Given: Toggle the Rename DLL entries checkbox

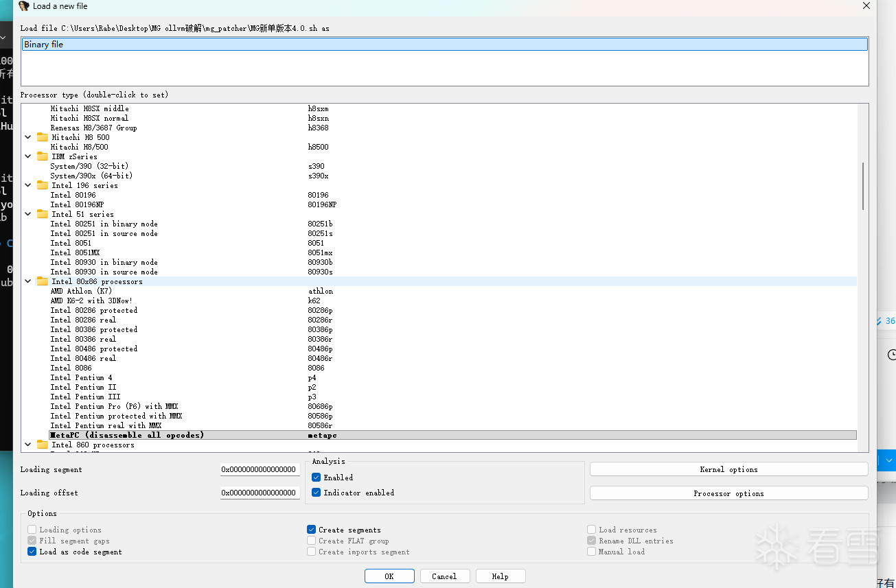Looking at the screenshot, I should click(x=592, y=541).
